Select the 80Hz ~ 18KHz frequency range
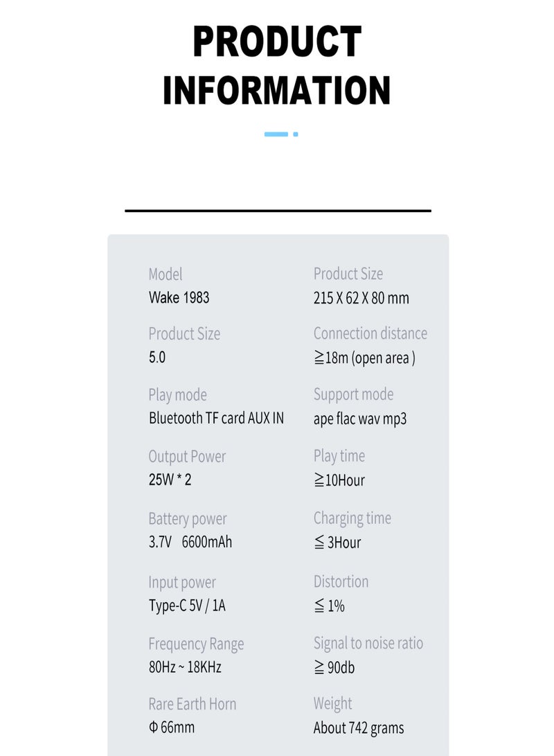The width and height of the screenshot is (554, 756). 185,667
